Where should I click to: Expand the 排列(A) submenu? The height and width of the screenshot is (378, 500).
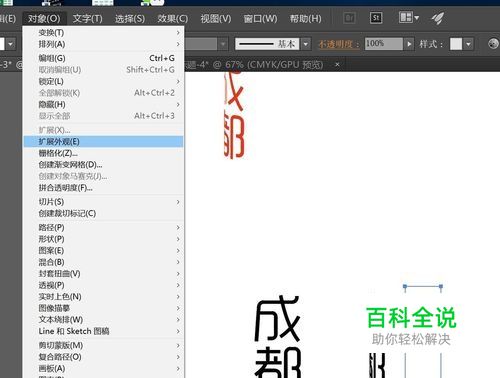tap(103, 44)
